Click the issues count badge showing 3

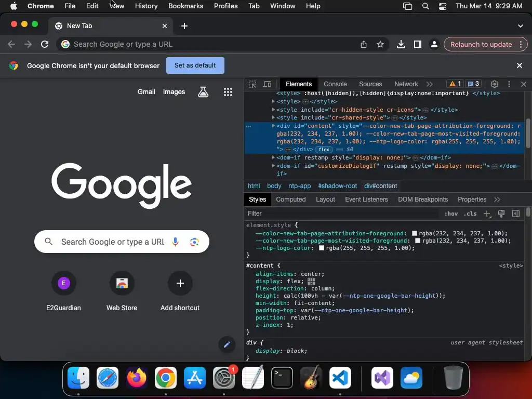[473, 84]
